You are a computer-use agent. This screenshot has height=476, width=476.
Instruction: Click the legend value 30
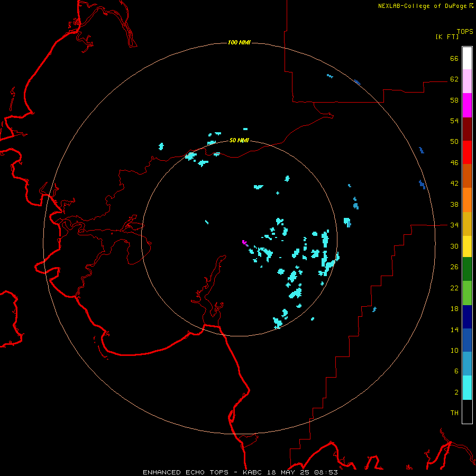pyautogui.click(x=454, y=246)
